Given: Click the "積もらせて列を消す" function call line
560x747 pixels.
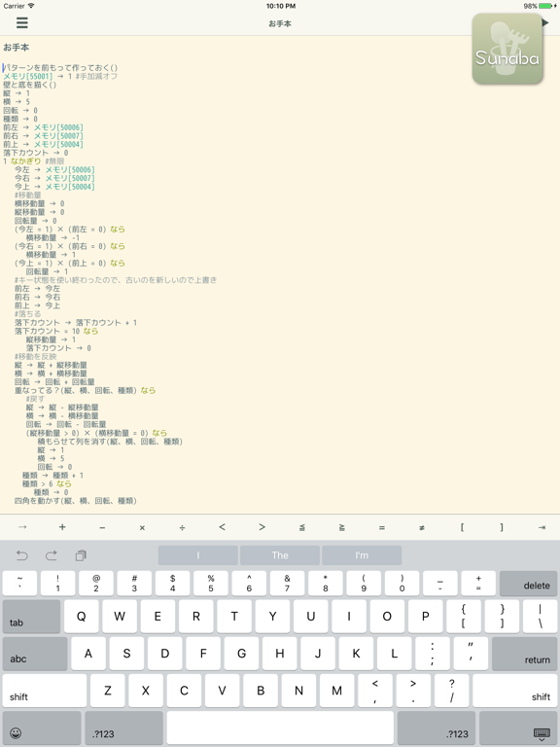Looking at the screenshot, I should coord(110,442).
